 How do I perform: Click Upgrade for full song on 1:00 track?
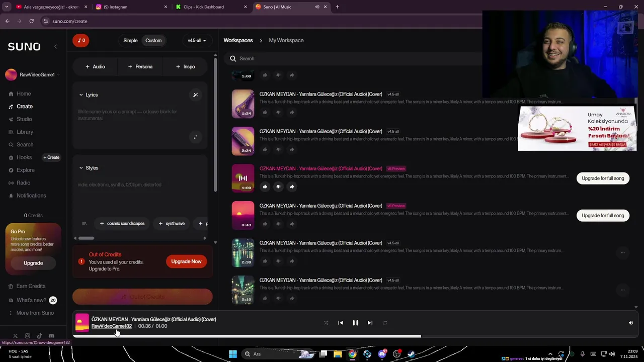click(x=603, y=178)
